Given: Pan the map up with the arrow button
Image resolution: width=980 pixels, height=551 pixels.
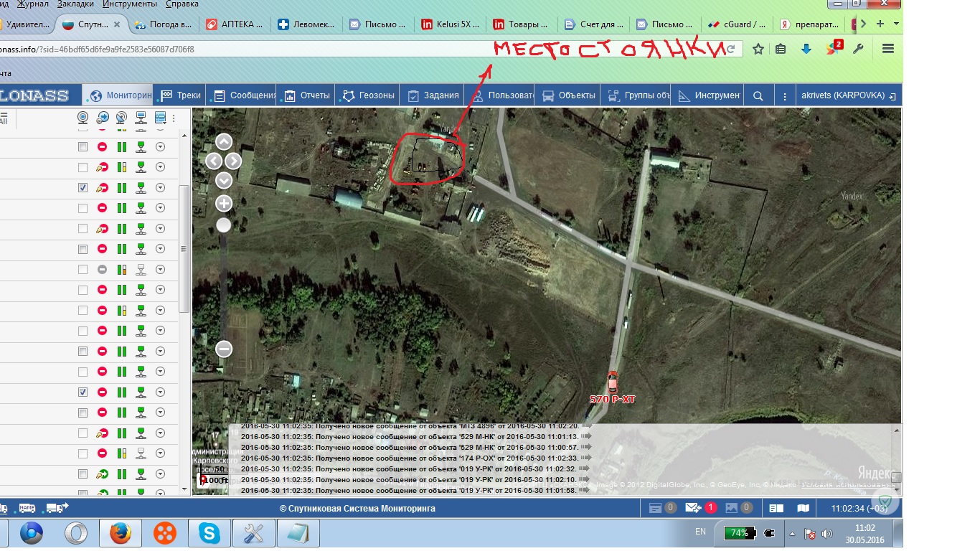Looking at the screenshot, I should click(224, 142).
